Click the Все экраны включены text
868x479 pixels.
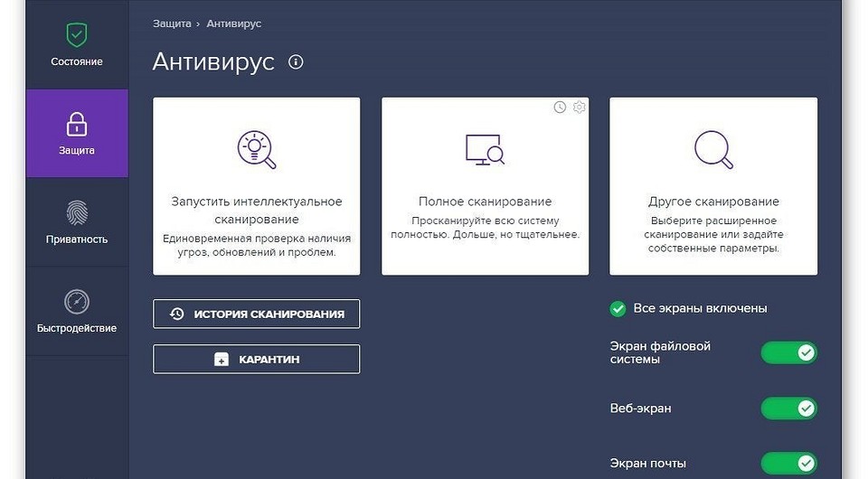coord(700,308)
